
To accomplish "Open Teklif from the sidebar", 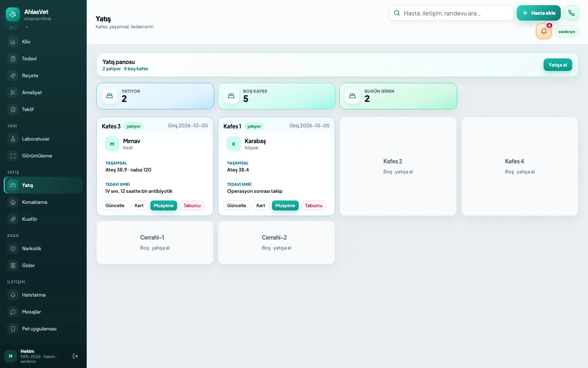I will point(43,109).
